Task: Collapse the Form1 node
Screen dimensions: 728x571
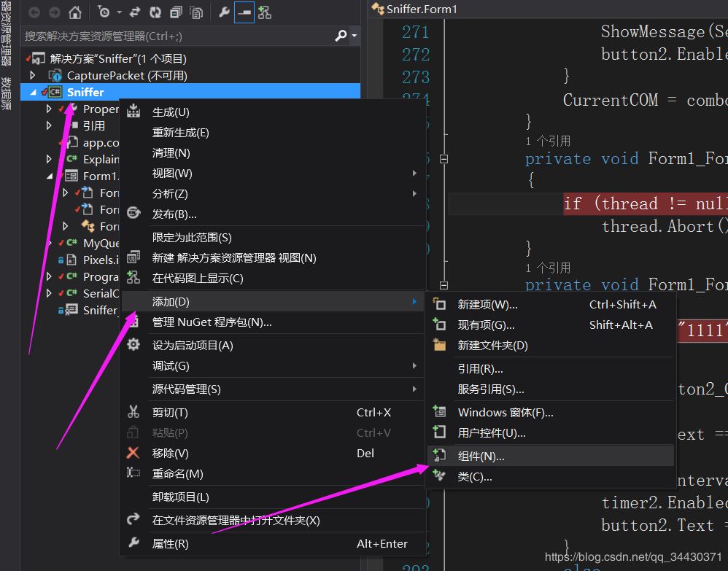Action: (49, 176)
